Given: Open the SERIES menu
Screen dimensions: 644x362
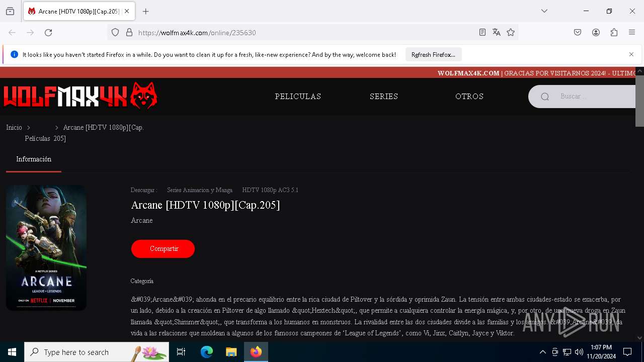Looking at the screenshot, I should pyautogui.click(x=384, y=97).
